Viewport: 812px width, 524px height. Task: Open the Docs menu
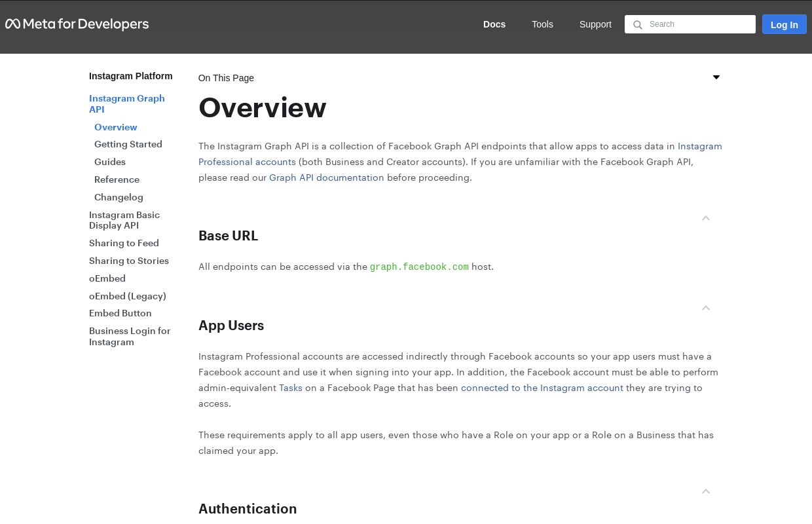494,24
